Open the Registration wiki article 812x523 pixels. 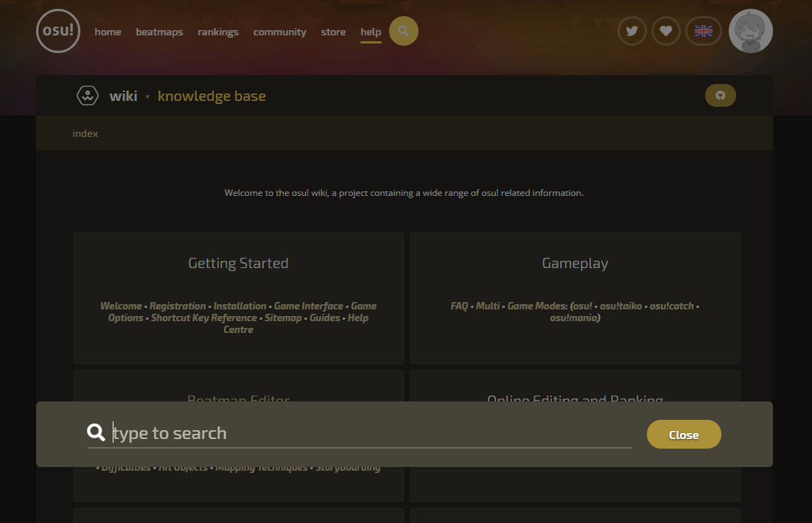[x=178, y=306]
